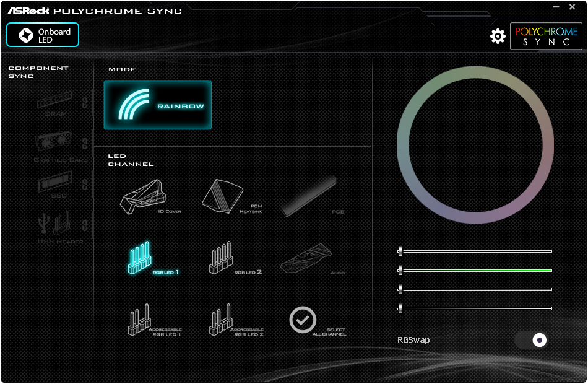The width and height of the screenshot is (588, 384).
Task: Close the Polychrome Sync window
Action: click(x=573, y=7)
